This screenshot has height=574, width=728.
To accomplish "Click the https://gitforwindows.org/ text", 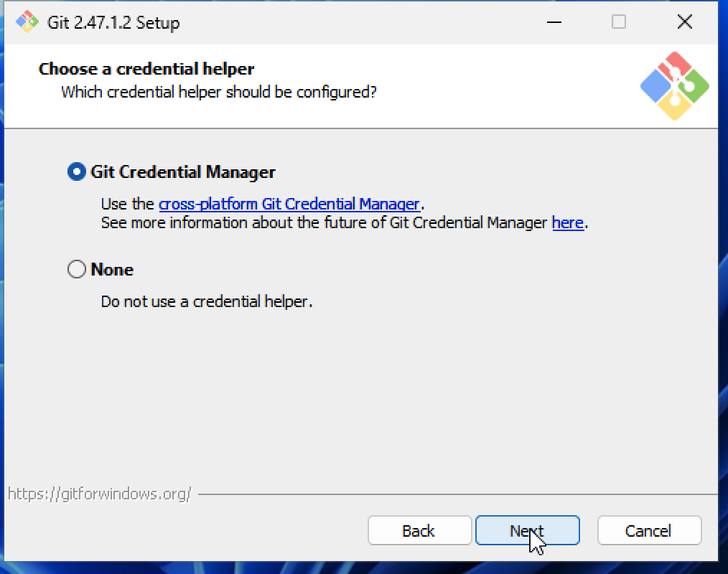I will tap(99, 494).
